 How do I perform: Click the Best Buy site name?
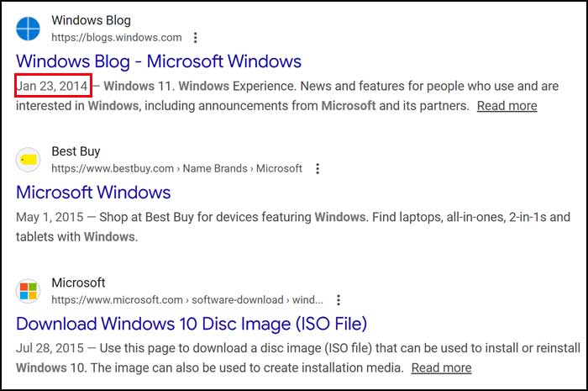click(76, 151)
